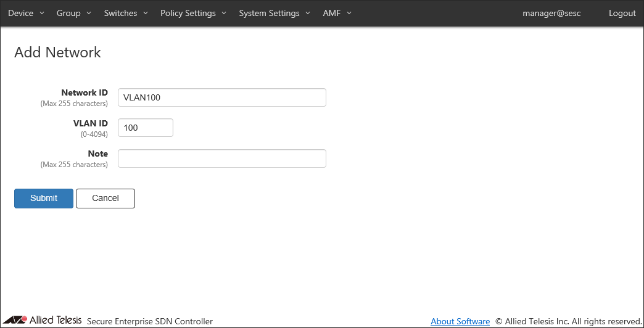Screen dimensions: 644x328
Task: Submit the new network form
Action: pos(44,199)
